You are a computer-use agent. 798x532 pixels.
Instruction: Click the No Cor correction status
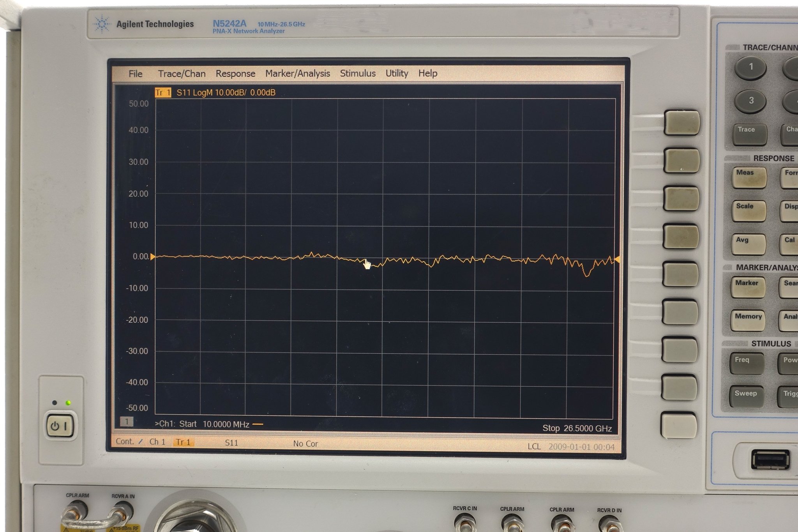click(305, 444)
